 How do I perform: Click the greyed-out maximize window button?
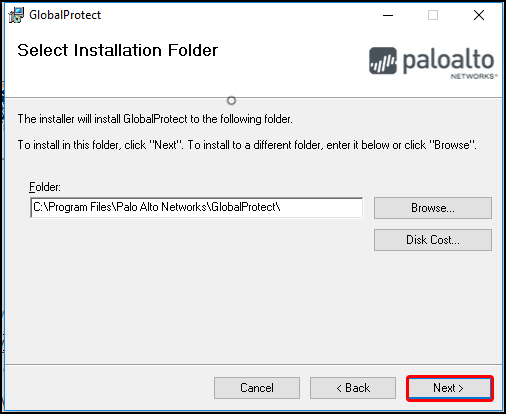tap(433, 15)
